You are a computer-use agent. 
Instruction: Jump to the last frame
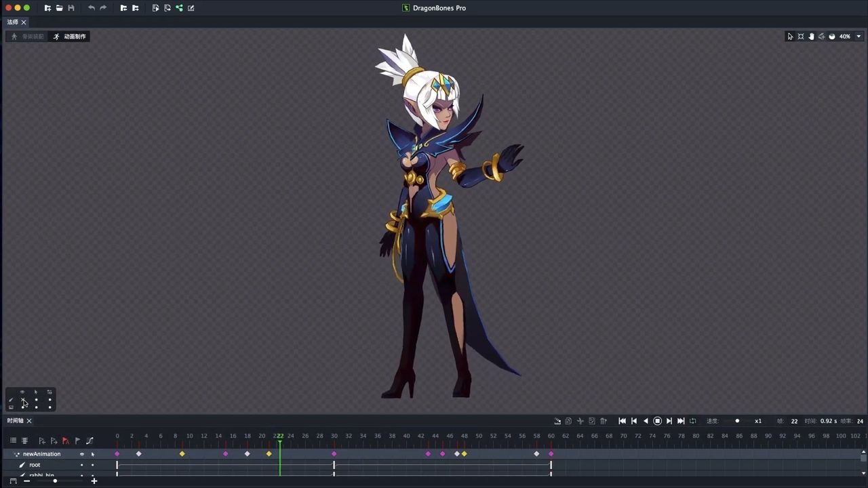(681, 421)
